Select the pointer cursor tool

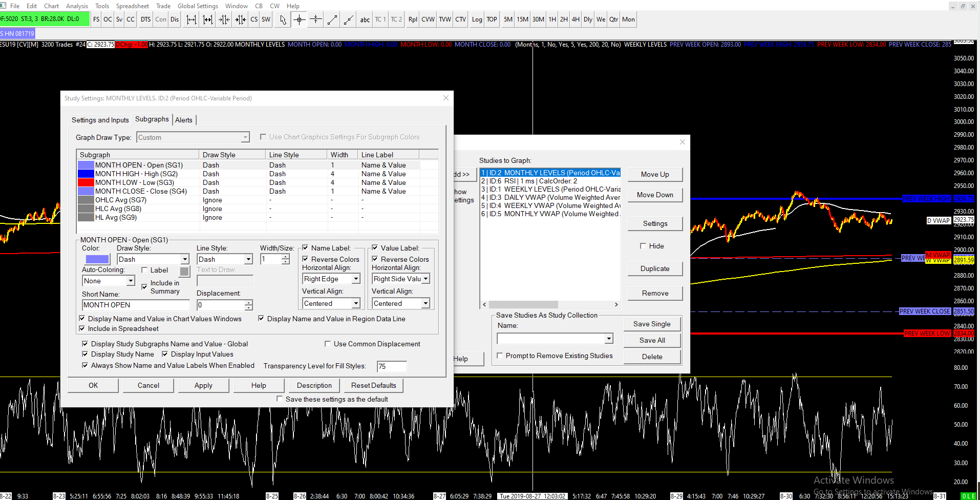point(283,19)
